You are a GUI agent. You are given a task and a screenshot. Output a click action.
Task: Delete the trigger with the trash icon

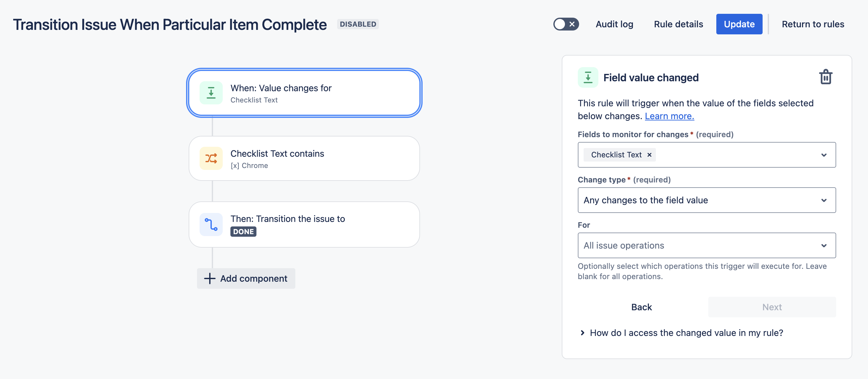(x=826, y=77)
